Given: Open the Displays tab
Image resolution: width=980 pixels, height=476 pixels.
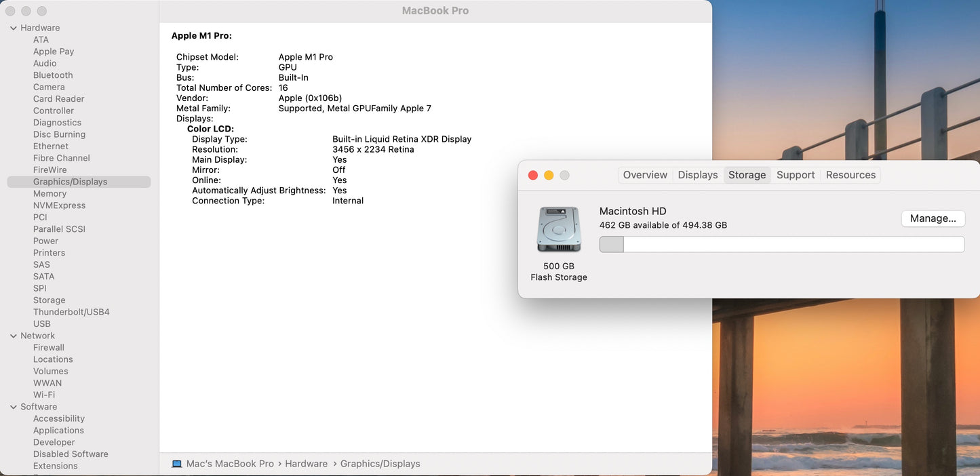Looking at the screenshot, I should [x=697, y=175].
